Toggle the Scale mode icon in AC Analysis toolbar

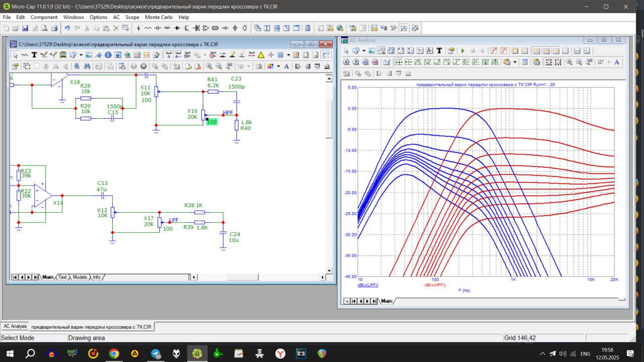point(381,51)
